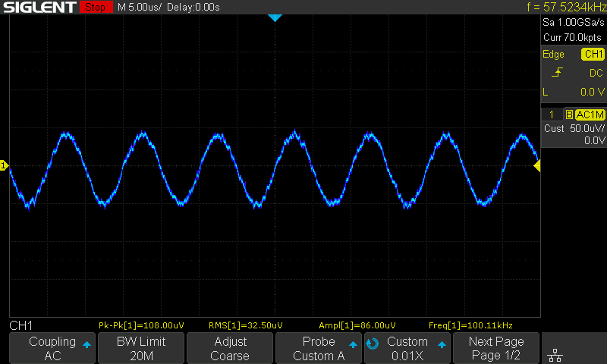Open the Coupling AC options
This screenshot has width=607, height=364.
coord(52,348)
